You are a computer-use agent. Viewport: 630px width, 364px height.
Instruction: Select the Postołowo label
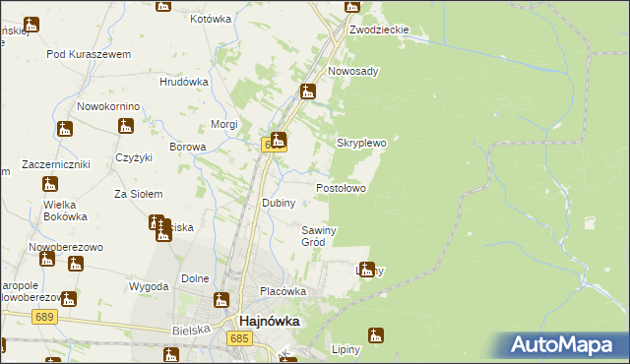(342, 188)
